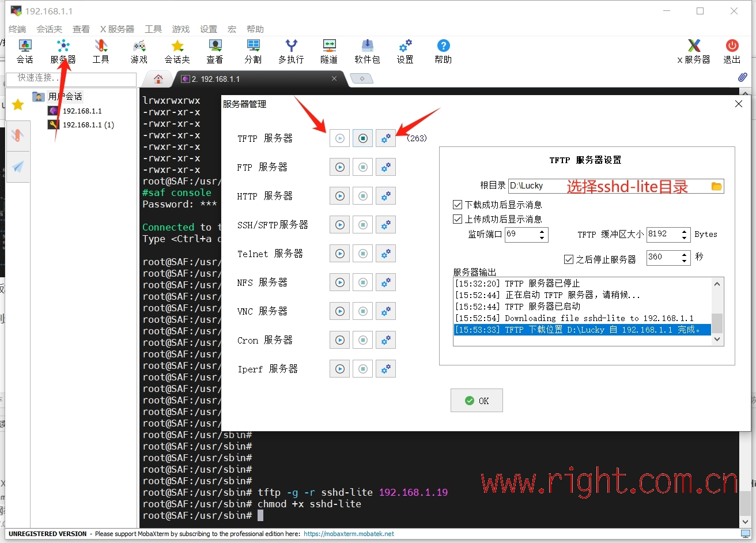Viewport: 756px width, 543px height.
Task: Open the Tunneling (隧道) toolbar icon
Action: [x=329, y=51]
